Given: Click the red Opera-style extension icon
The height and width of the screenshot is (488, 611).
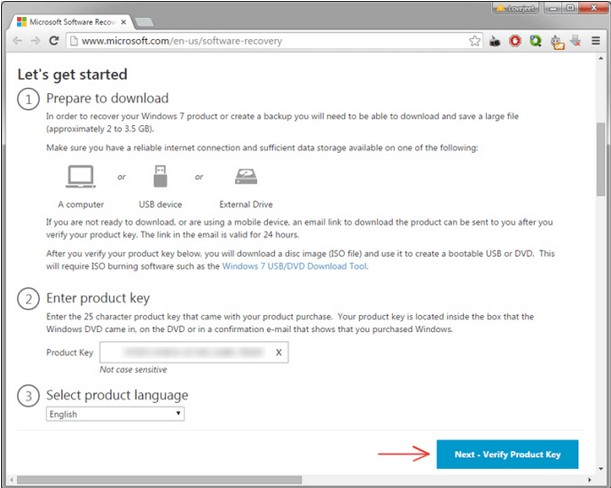Looking at the screenshot, I should 515,41.
